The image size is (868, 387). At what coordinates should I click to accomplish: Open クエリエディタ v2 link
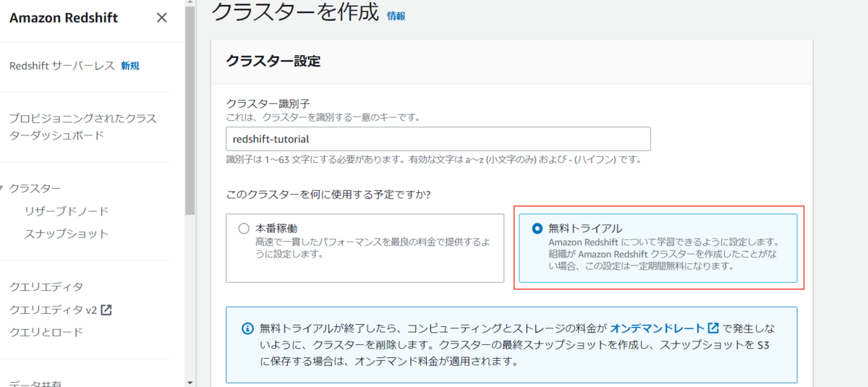tap(53, 310)
